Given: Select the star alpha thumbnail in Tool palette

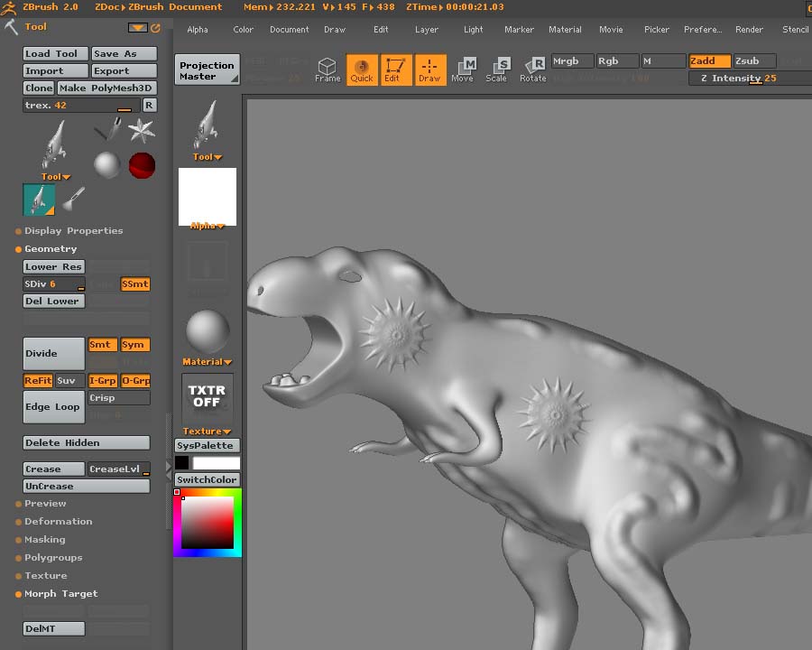Looking at the screenshot, I should pyautogui.click(x=140, y=132).
